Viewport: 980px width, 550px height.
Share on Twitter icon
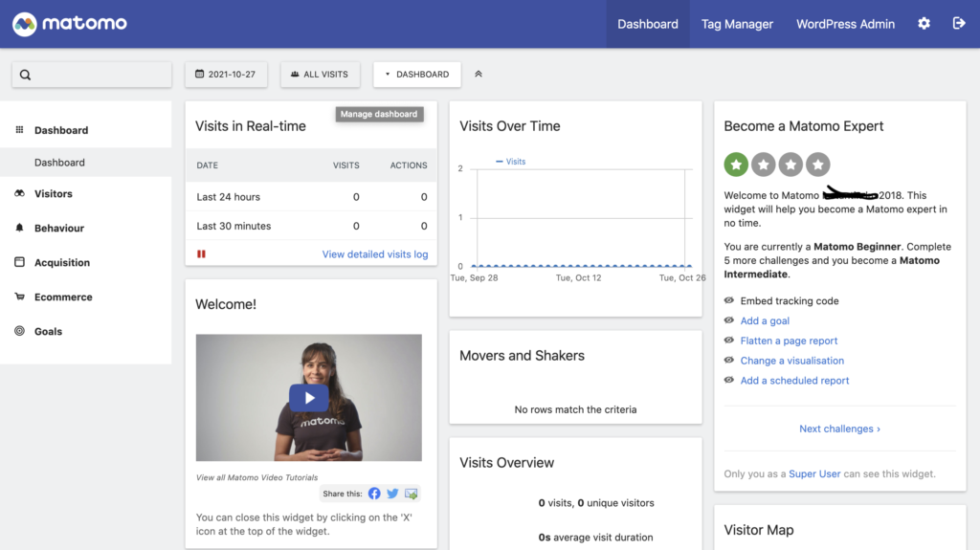[x=392, y=494]
